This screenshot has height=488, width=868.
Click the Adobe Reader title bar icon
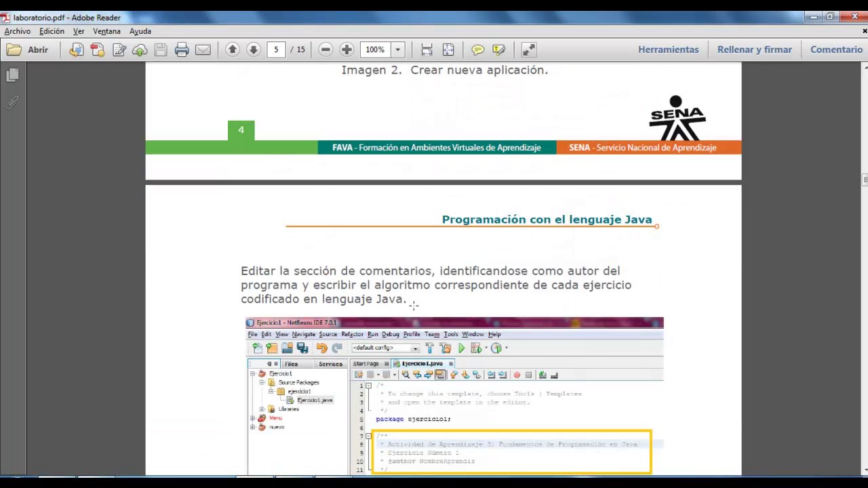coord(5,18)
